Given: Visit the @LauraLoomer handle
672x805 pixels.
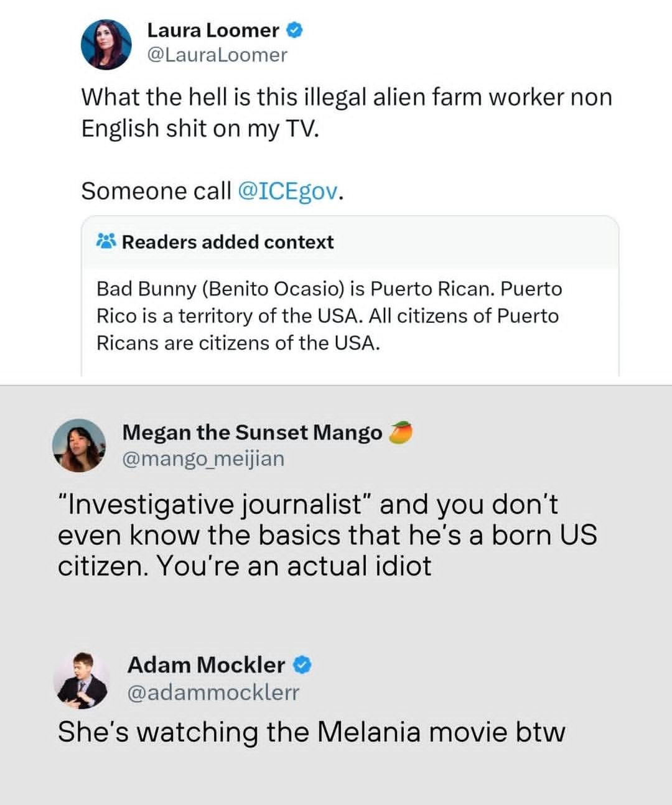Looking at the screenshot, I should click(217, 55).
